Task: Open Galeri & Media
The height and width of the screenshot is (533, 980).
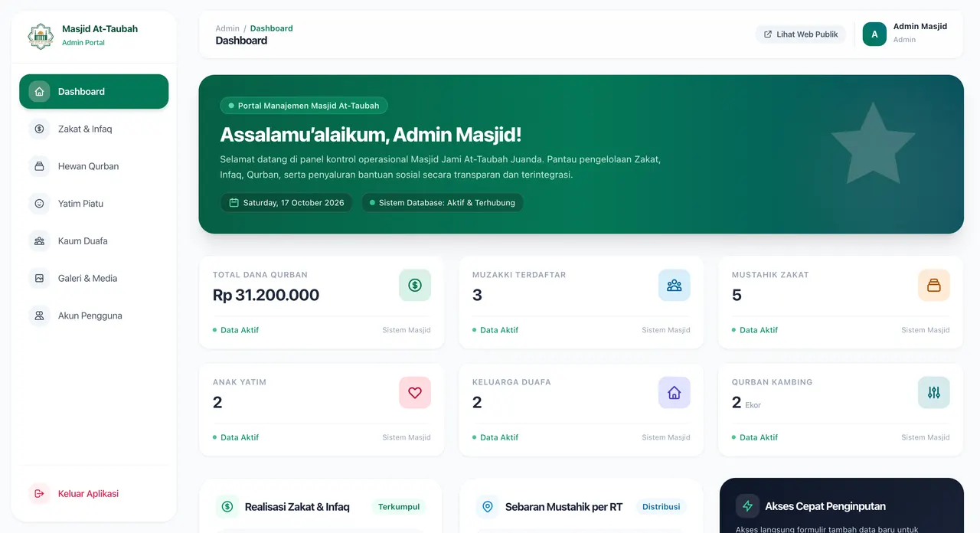Action: coord(94,278)
